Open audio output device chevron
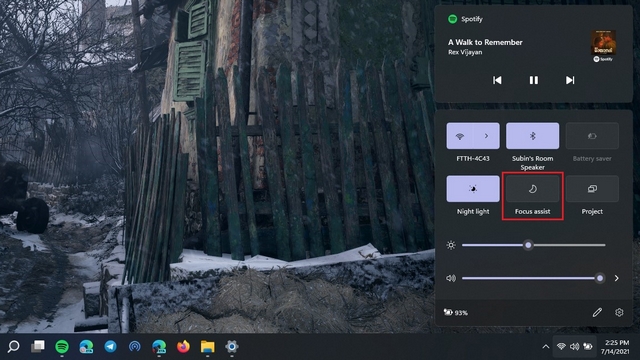Image resolution: width=640 pixels, height=360 pixels. [x=616, y=278]
